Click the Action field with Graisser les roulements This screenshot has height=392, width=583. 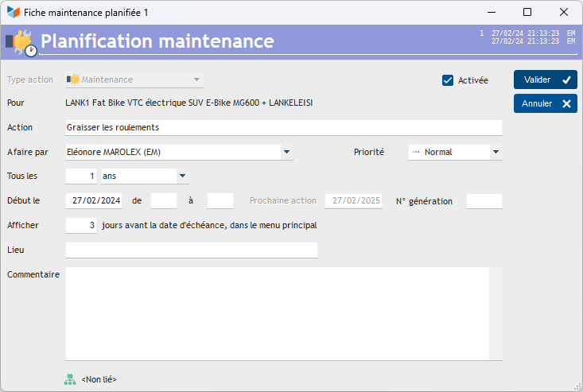pyautogui.click(x=282, y=127)
